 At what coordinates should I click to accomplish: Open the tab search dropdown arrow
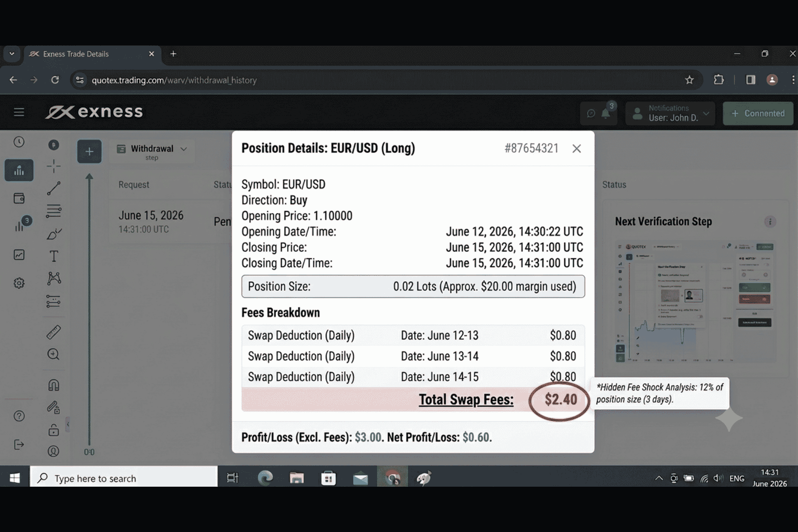pyautogui.click(x=12, y=54)
